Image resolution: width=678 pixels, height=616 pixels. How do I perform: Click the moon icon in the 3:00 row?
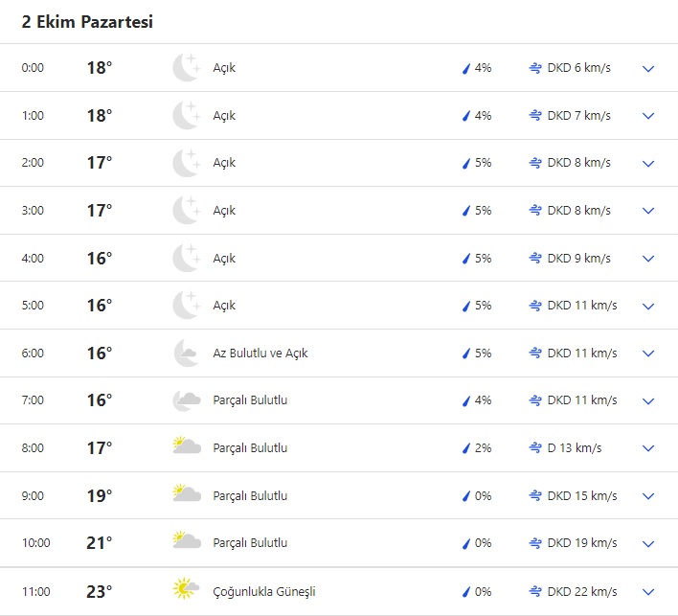click(x=186, y=211)
